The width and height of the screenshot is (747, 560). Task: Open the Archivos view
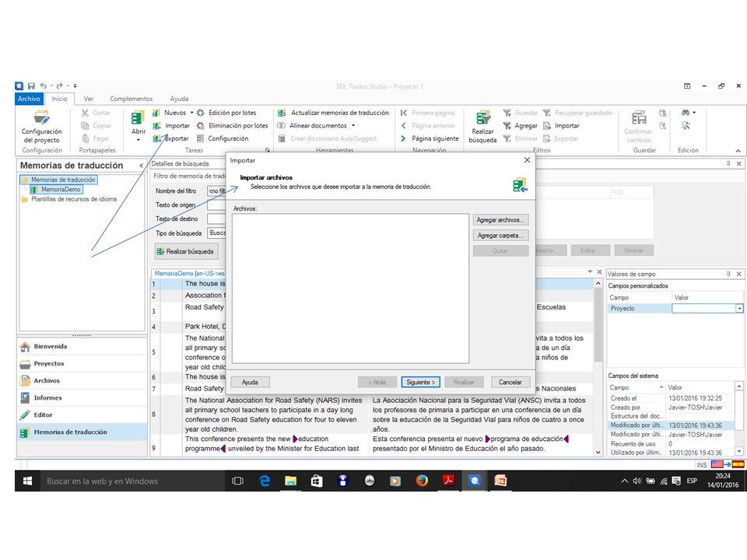(x=82, y=381)
